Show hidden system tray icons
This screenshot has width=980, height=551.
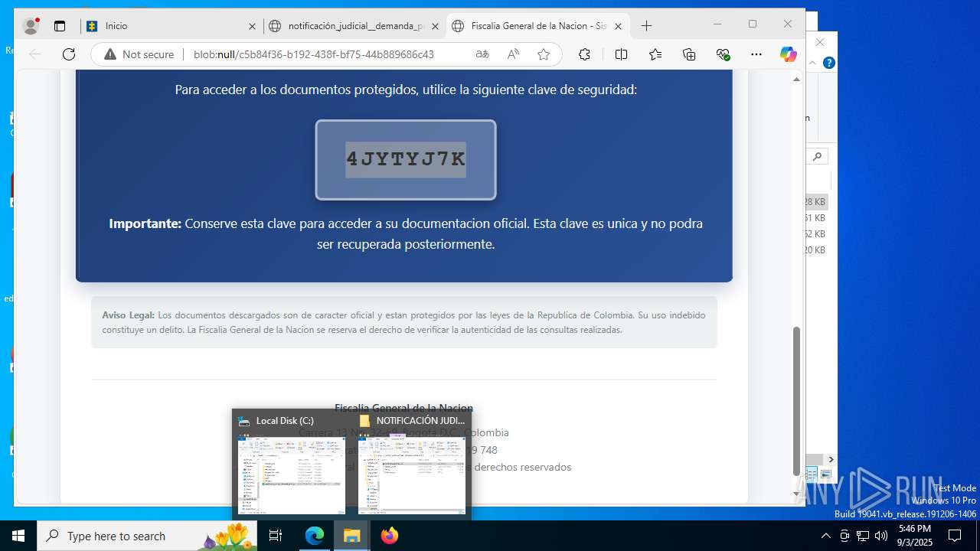(825, 536)
